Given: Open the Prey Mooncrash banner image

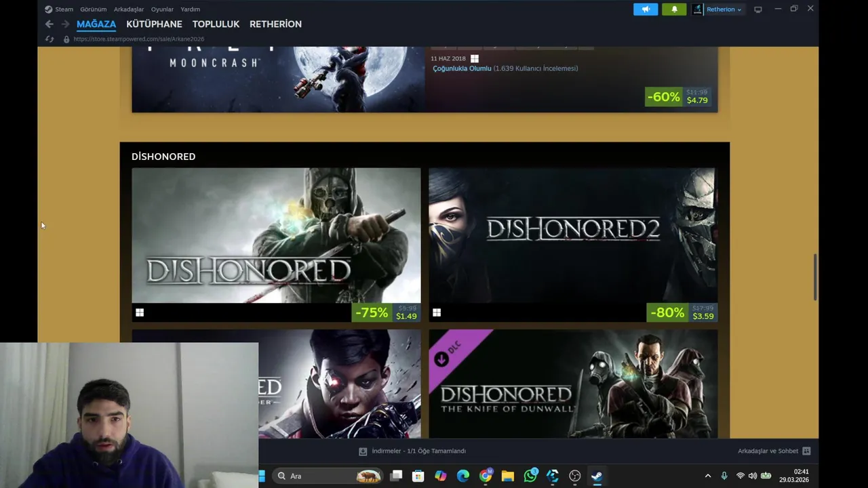Looking at the screenshot, I should [x=278, y=79].
